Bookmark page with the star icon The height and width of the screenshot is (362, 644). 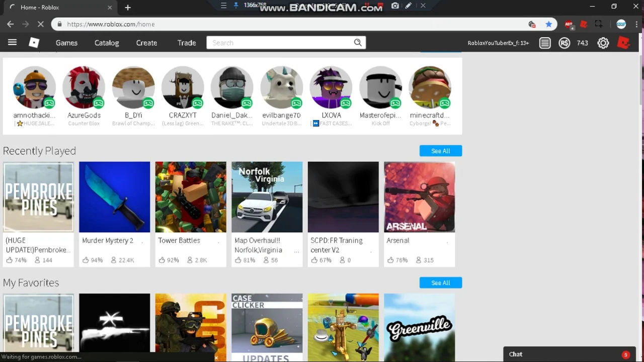click(548, 24)
